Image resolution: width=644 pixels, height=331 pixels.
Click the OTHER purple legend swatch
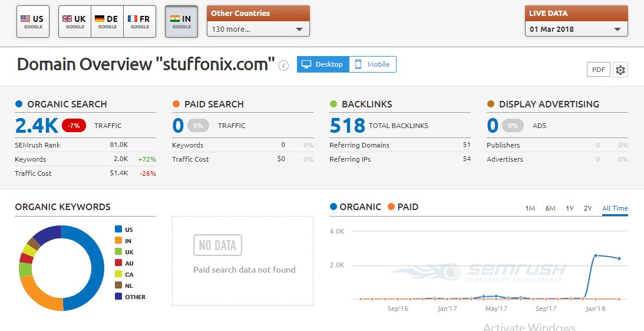coord(118,296)
